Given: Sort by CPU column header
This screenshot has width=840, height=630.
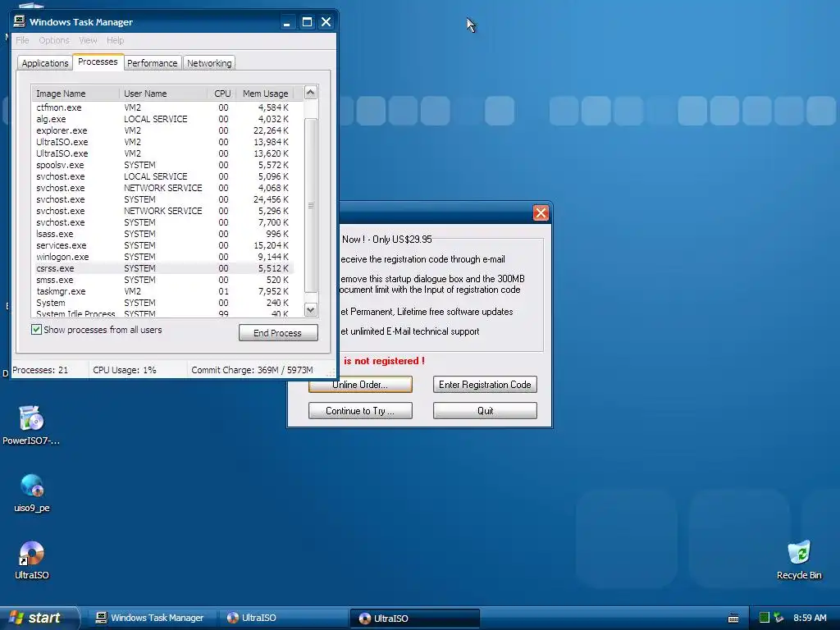Looking at the screenshot, I should tap(221, 94).
